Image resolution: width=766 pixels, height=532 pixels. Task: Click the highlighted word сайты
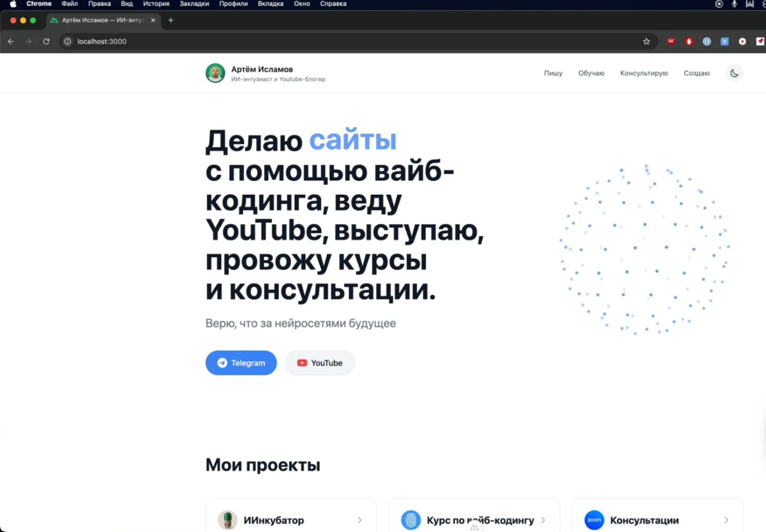click(x=353, y=140)
